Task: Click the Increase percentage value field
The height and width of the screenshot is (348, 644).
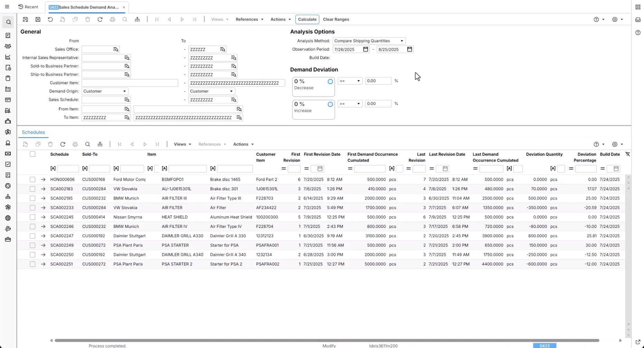Action: click(x=378, y=104)
